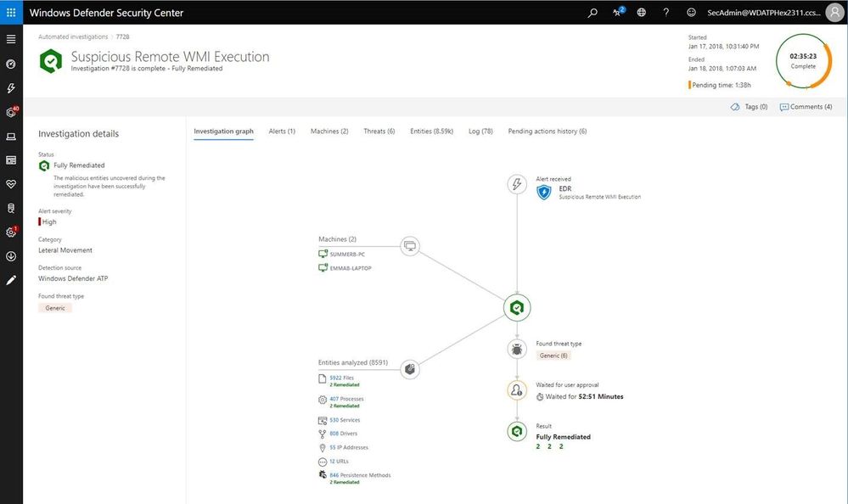The width and height of the screenshot is (848, 504).
Task: Open the help question mark icon
Action: [x=665, y=12]
